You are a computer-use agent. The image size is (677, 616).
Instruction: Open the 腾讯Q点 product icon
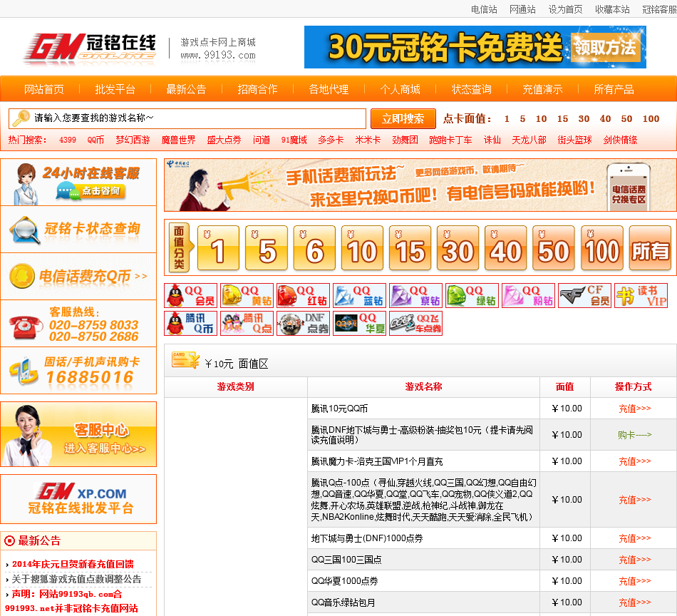pyautogui.click(x=247, y=323)
